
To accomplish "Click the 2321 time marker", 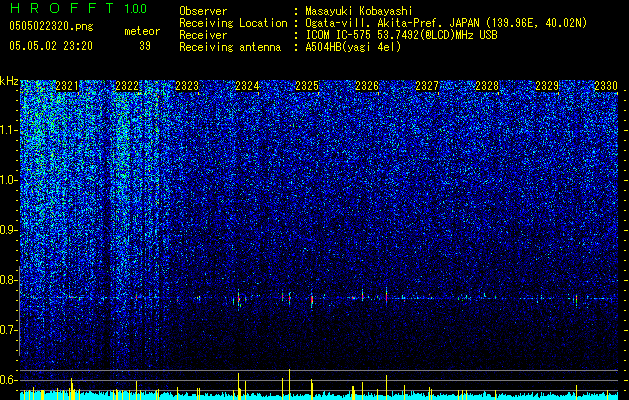I will click(67, 86).
